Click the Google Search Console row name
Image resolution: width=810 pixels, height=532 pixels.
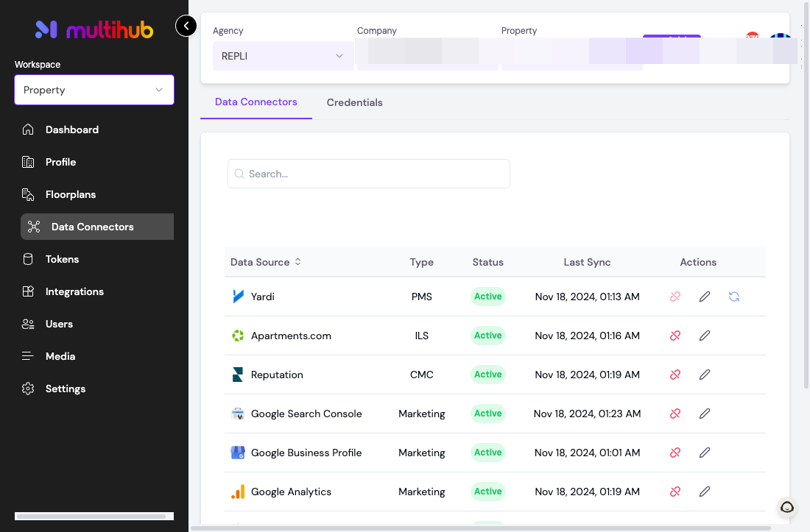tap(306, 414)
